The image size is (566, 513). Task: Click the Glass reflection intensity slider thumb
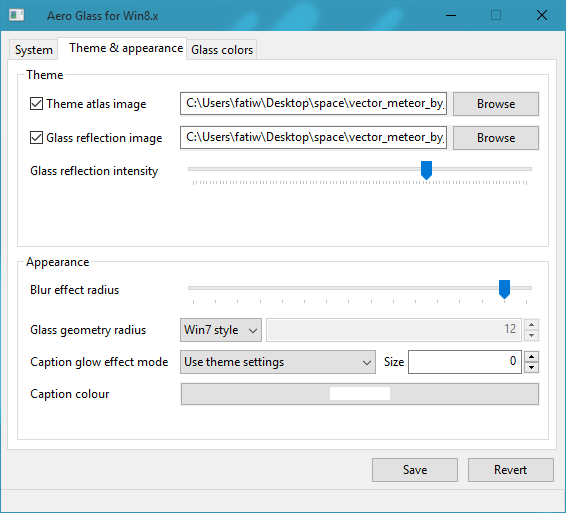[426, 170]
